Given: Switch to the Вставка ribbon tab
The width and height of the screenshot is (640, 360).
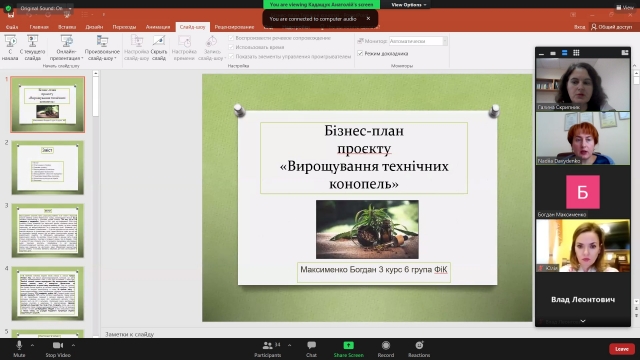Looking at the screenshot, I should pyautogui.click(x=67, y=27).
